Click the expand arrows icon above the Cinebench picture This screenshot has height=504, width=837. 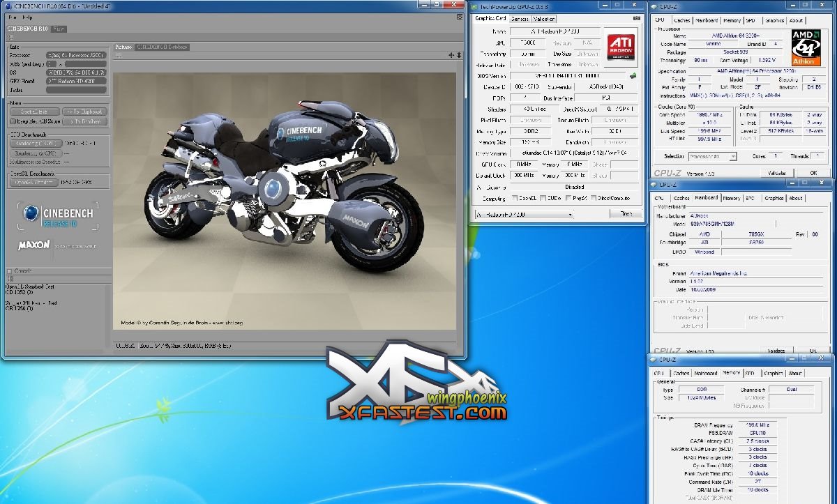pyautogui.click(x=451, y=55)
